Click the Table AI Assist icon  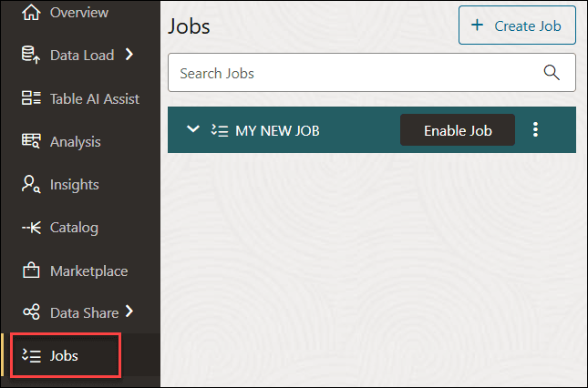point(31,98)
